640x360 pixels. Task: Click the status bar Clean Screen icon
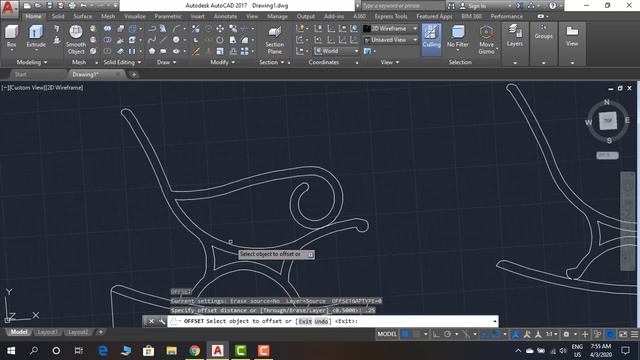point(623,334)
